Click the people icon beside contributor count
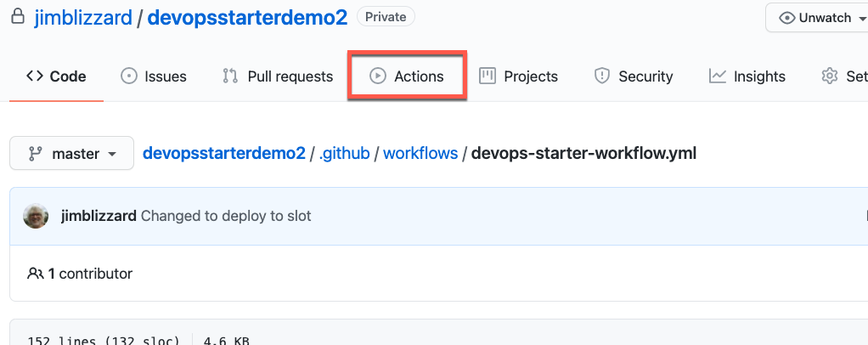Screen dimensions: 868x345 point(36,273)
